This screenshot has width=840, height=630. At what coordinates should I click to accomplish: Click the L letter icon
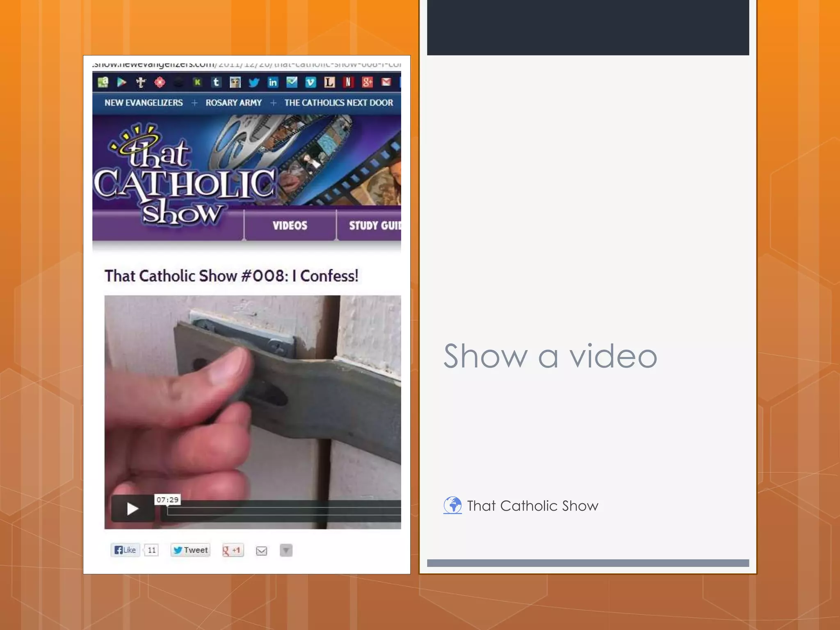pos(329,82)
